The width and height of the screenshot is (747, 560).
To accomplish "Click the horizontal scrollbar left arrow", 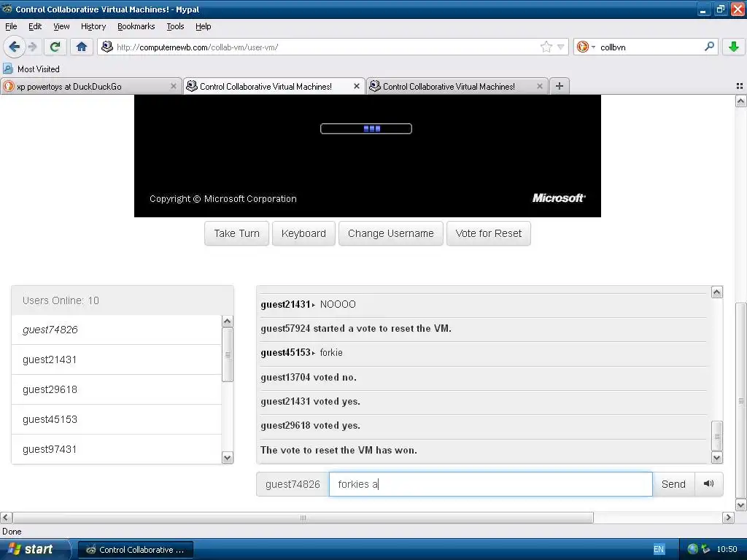I will pos(6,517).
